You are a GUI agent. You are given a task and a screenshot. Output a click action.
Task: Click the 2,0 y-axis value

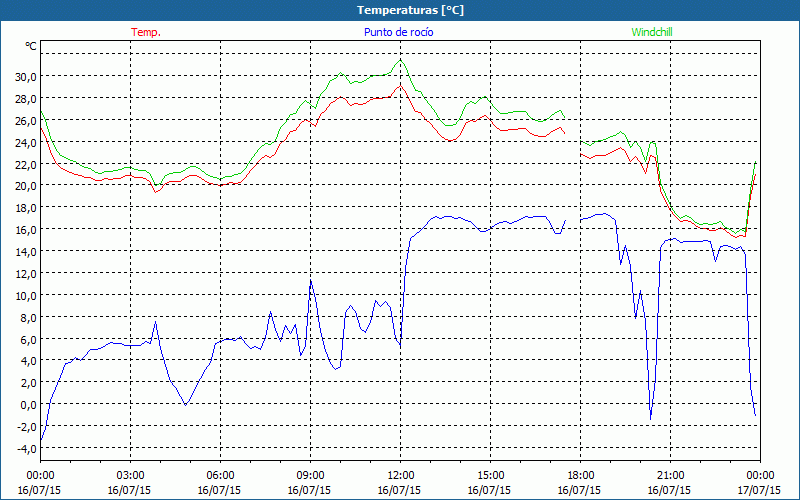28,383
